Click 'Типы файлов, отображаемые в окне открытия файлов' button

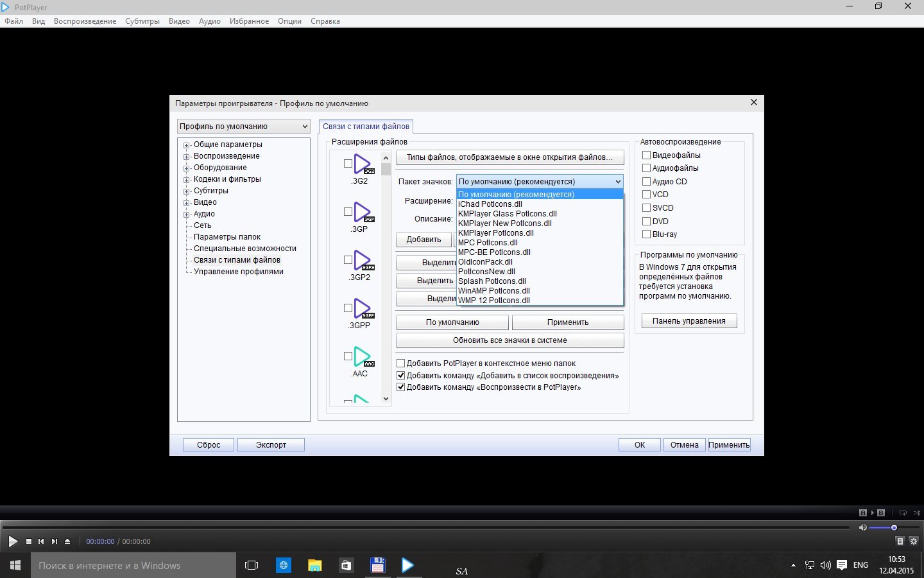(510, 157)
